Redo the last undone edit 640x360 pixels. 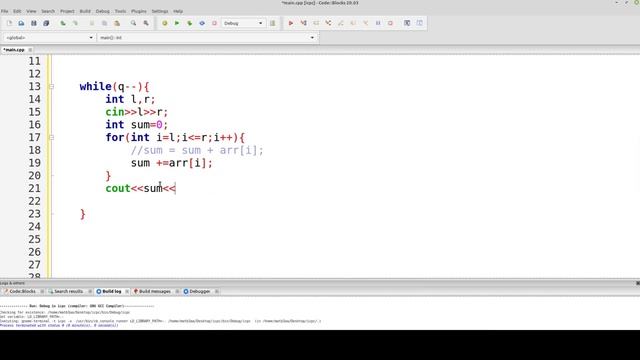pyautogui.click(x=75, y=23)
